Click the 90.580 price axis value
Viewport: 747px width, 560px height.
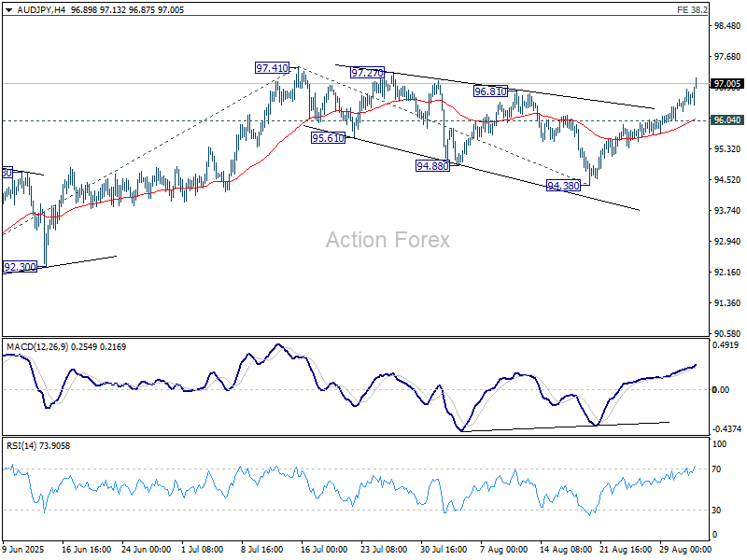(727, 333)
